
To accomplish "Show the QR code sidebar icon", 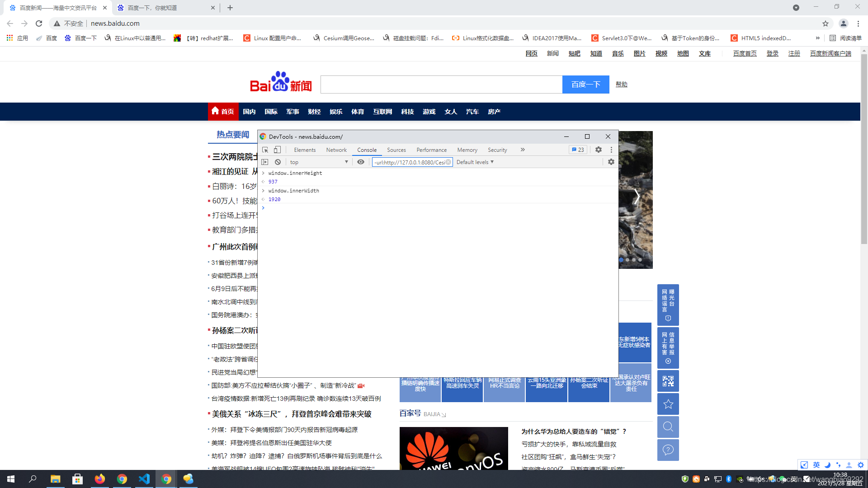I will 668,381.
